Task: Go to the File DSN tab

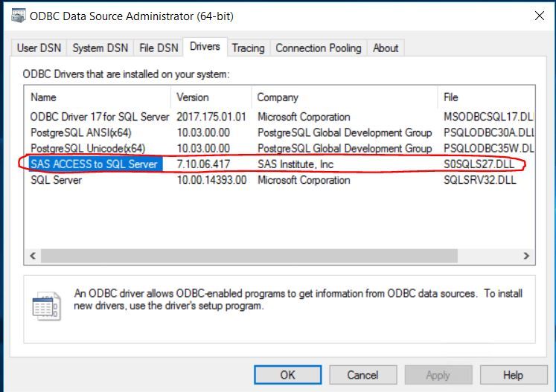Action: [159, 48]
